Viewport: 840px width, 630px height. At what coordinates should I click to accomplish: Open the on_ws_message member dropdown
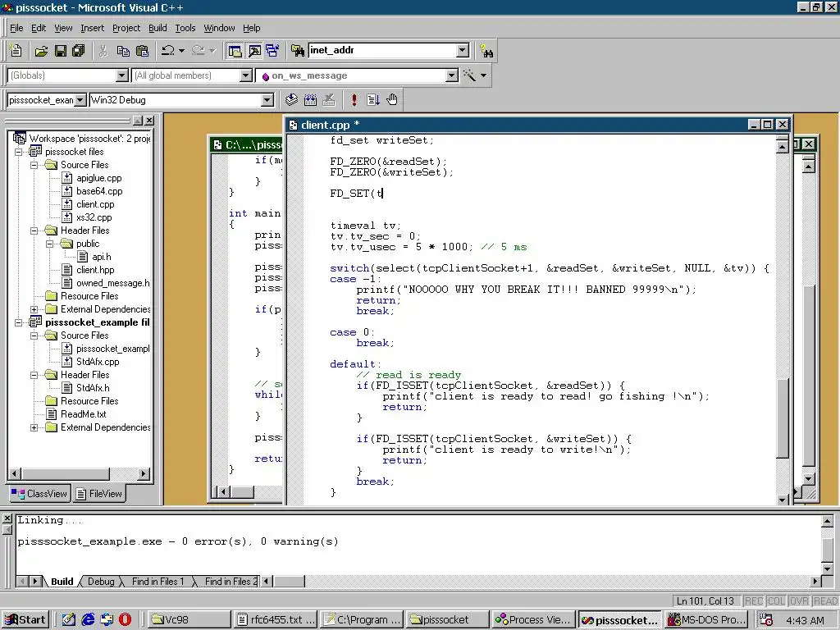[x=452, y=75]
